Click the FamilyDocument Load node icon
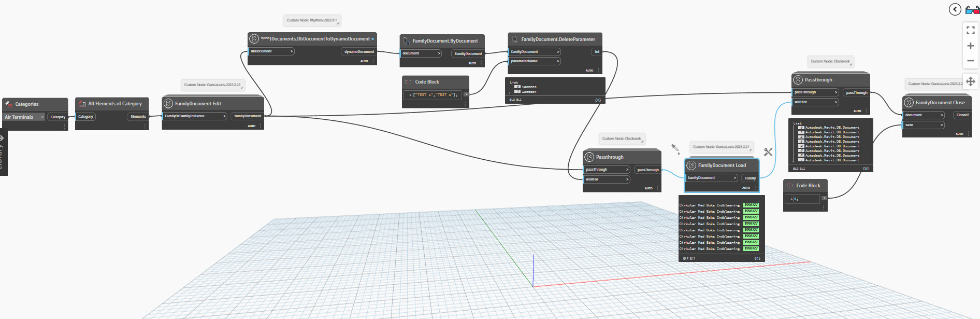The height and width of the screenshot is (319, 980). coord(691,165)
